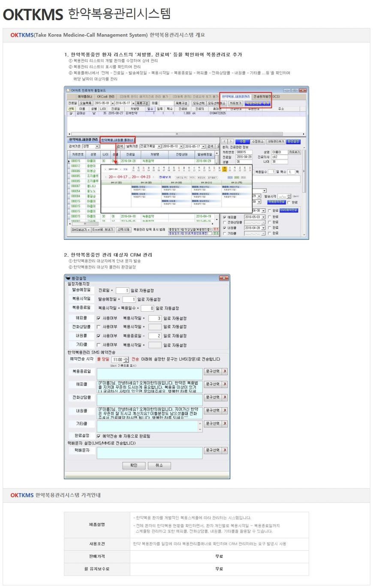Toggle 기타콜 checkbox in patient detail panel
373x588 pixels.
[225, 233]
